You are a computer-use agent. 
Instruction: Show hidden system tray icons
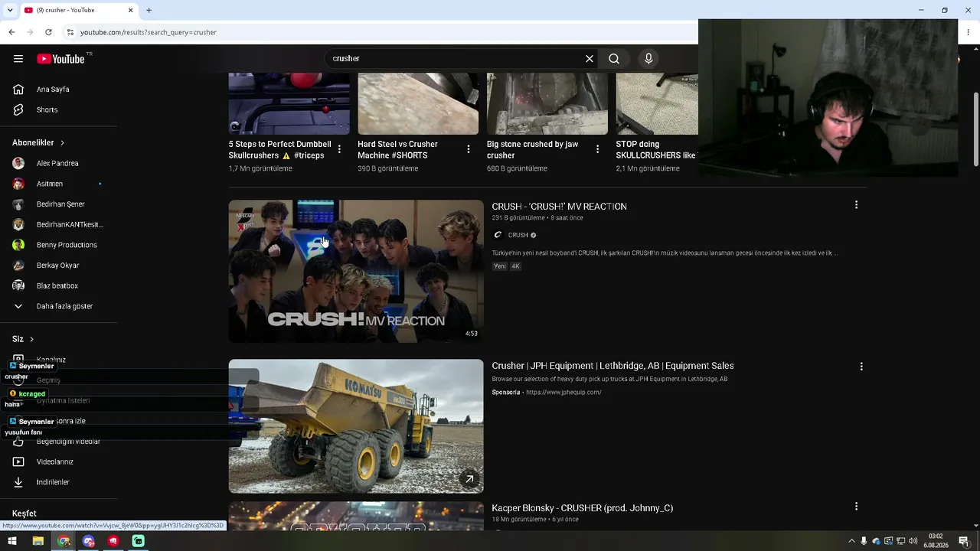pyautogui.click(x=851, y=541)
